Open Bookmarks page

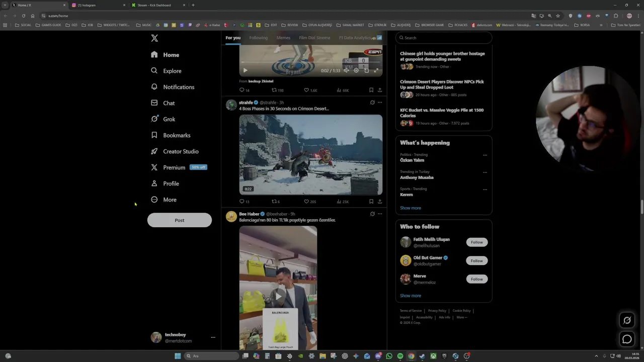click(x=171, y=135)
